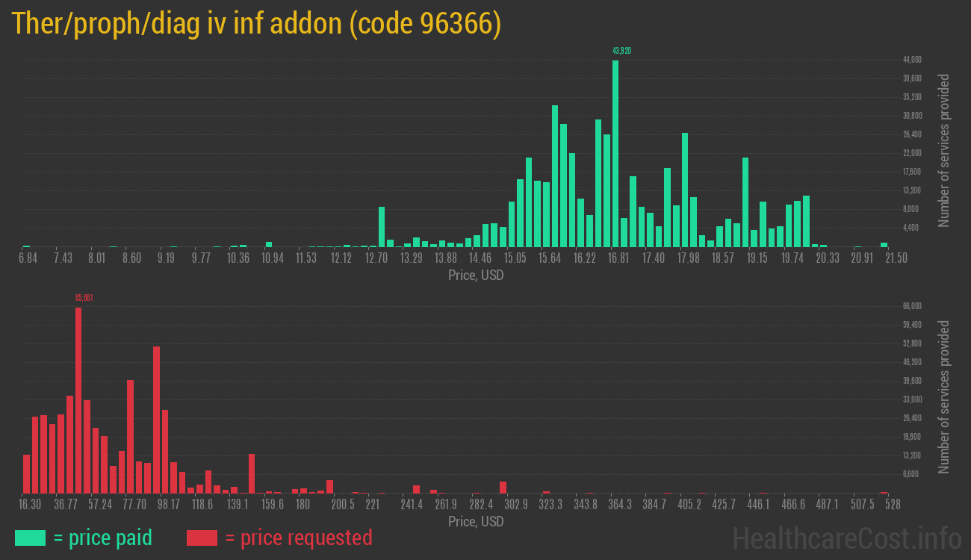Click the chart title with code 96366

tap(256, 25)
